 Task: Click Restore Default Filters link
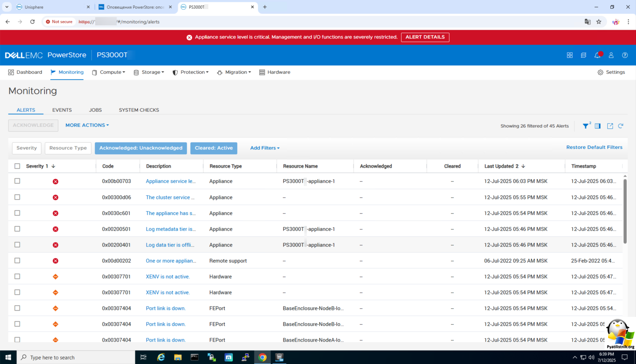pos(594,147)
